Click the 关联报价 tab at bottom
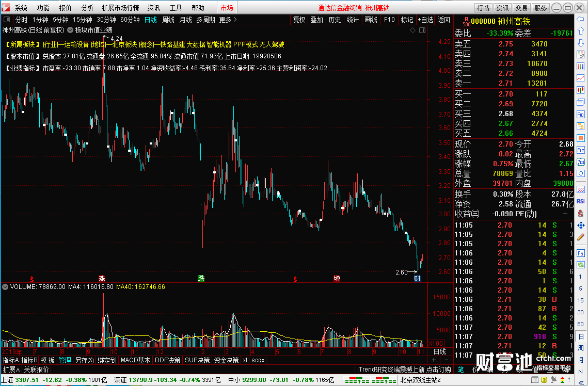 pyautogui.click(x=36, y=369)
